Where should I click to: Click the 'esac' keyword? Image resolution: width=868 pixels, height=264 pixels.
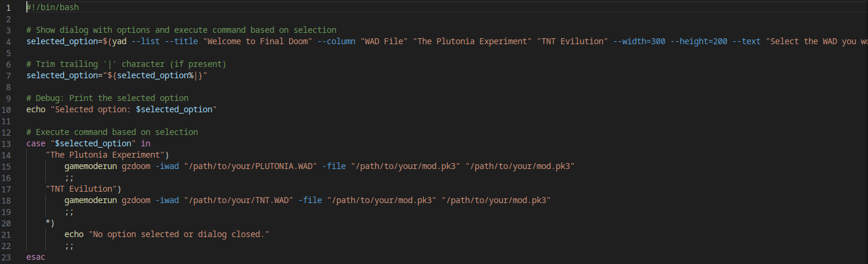(36, 257)
